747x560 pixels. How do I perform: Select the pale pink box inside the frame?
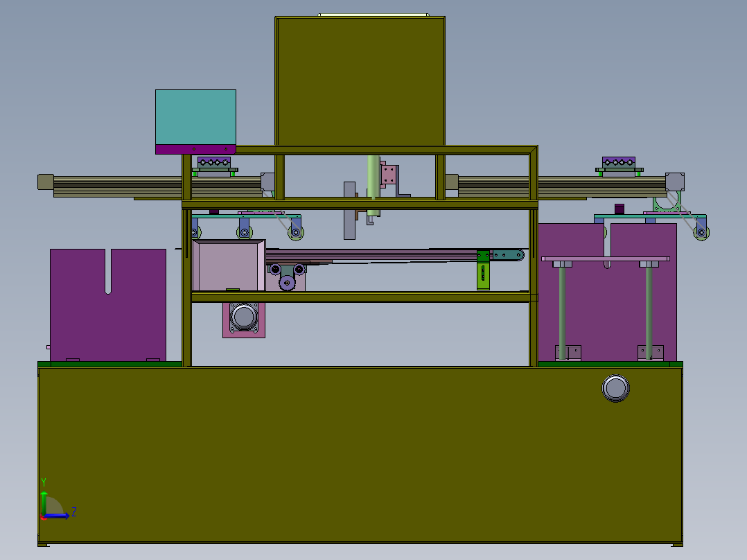pos(229,265)
